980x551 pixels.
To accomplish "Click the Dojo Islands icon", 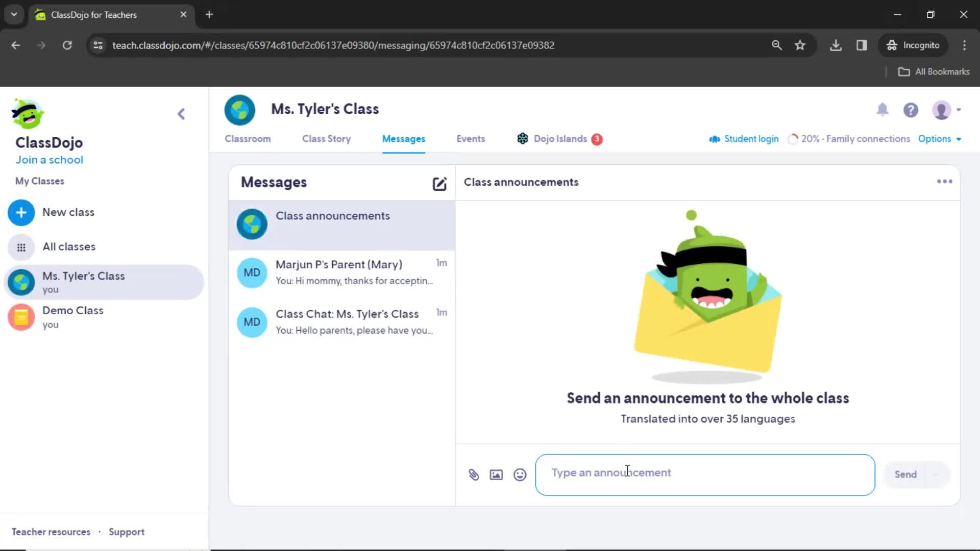I will point(522,139).
